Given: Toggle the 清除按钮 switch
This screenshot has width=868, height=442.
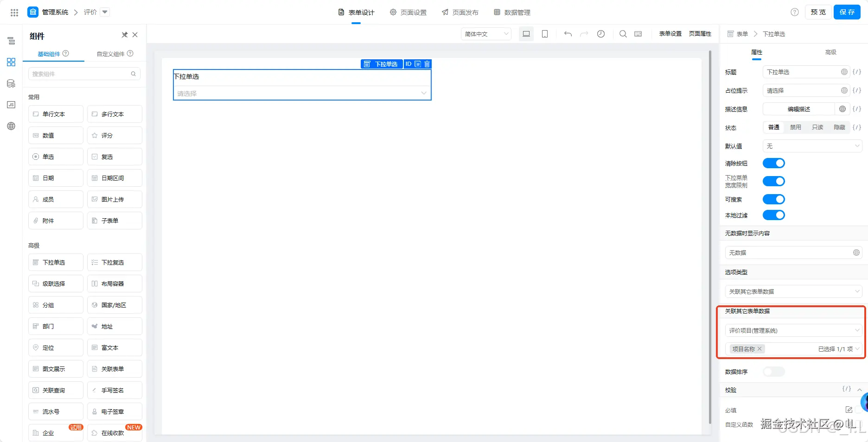Looking at the screenshot, I should 774,163.
